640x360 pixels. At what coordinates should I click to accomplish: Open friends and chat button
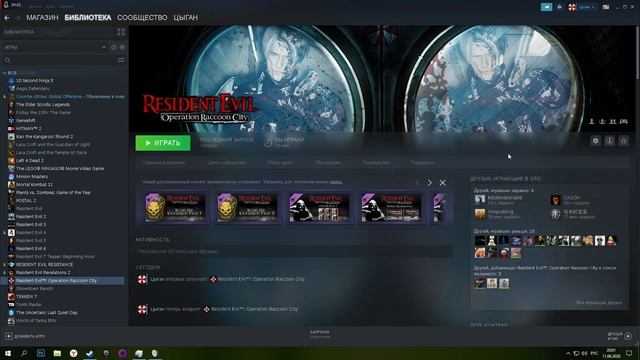(620, 336)
